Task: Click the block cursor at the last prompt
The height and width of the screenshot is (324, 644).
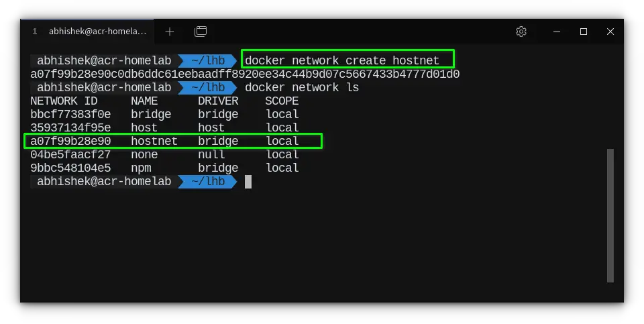Action: coord(248,182)
